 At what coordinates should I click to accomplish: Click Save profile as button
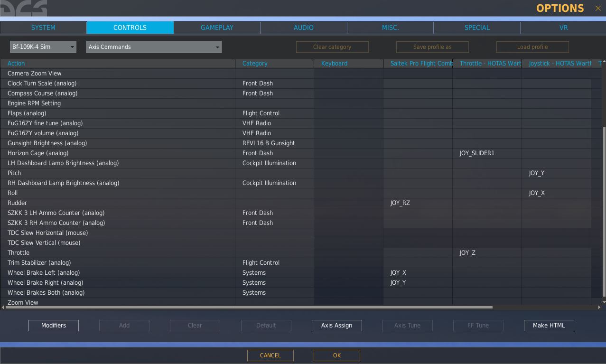(x=432, y=47)
